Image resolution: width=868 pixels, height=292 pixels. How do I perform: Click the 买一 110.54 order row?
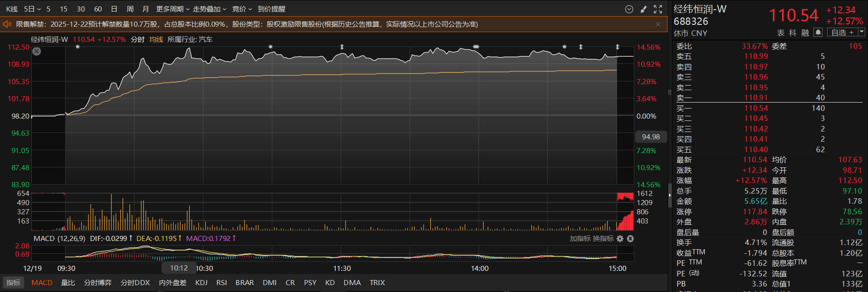point(769,108)
